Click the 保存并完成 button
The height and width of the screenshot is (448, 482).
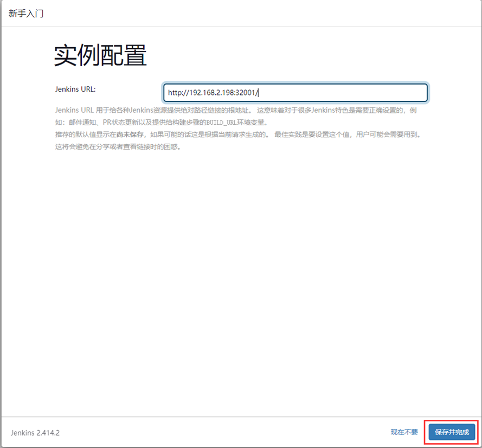pyautogui.click(x=452, y=432)
